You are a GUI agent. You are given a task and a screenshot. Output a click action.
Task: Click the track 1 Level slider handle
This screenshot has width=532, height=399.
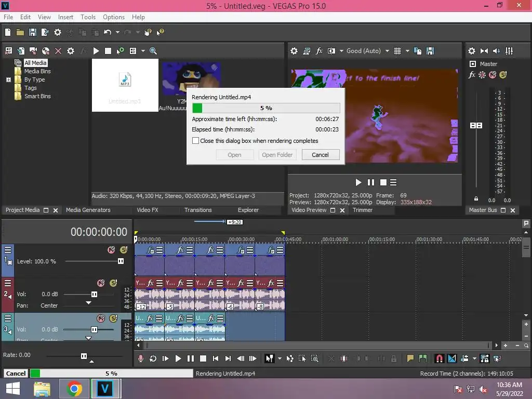click(121, 261)
